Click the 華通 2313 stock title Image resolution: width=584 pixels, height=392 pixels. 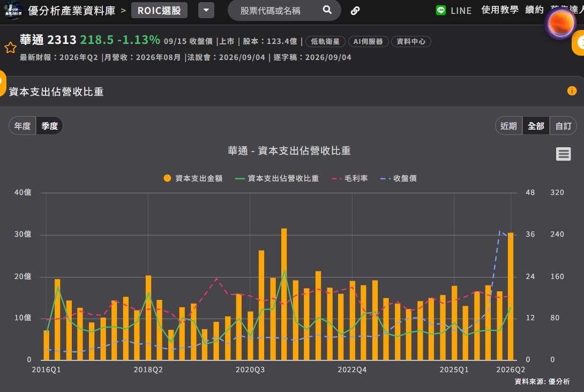click(x=48, y=40)
